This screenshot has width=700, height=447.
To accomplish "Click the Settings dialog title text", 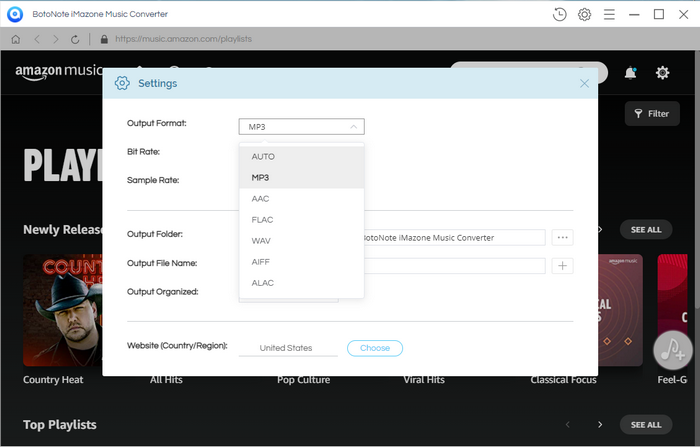I will tap(158, 84).
